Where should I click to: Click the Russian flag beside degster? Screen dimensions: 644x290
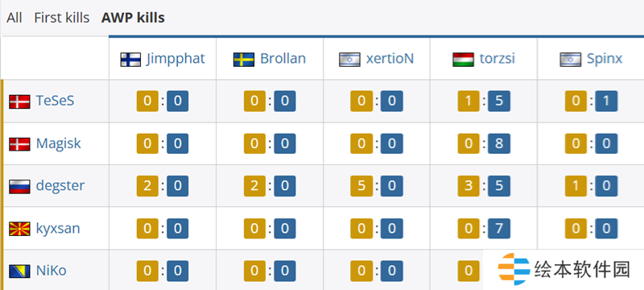19,187
